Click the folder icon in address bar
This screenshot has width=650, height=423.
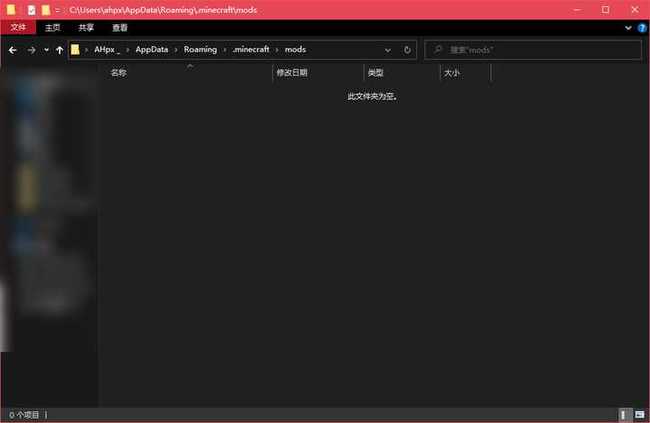click(x=75, y=49)
